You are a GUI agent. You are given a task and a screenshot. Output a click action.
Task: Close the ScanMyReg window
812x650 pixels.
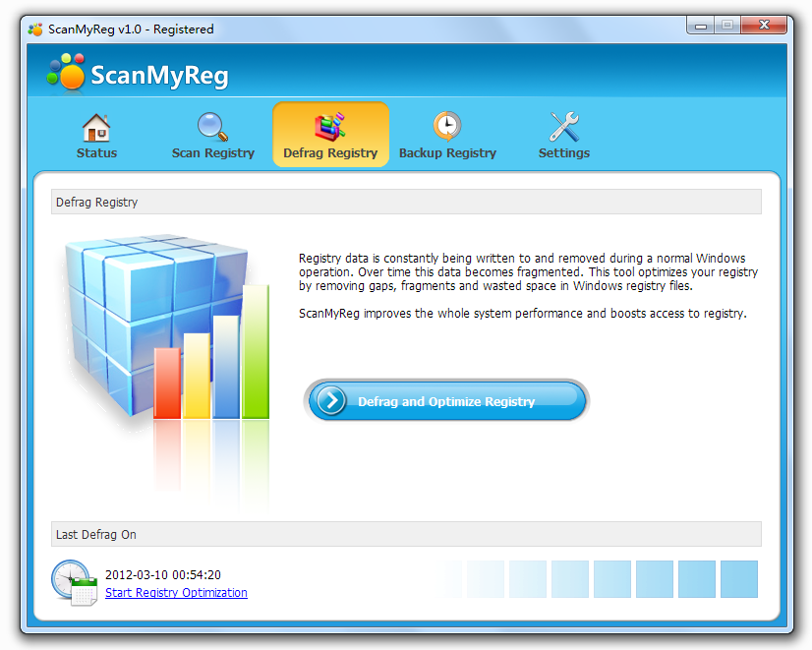(764, 25)
